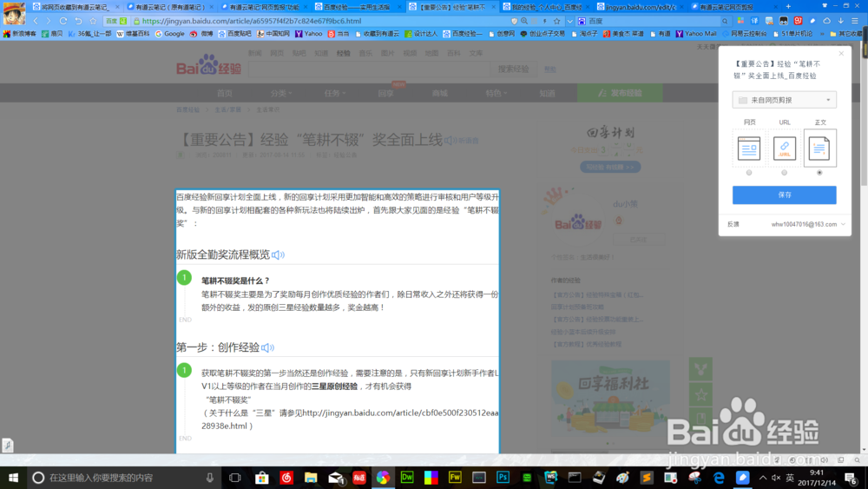Play audio icon beside 新版全勤奖流程概览
Screen dimensions: 868x489
pos(278,254)
